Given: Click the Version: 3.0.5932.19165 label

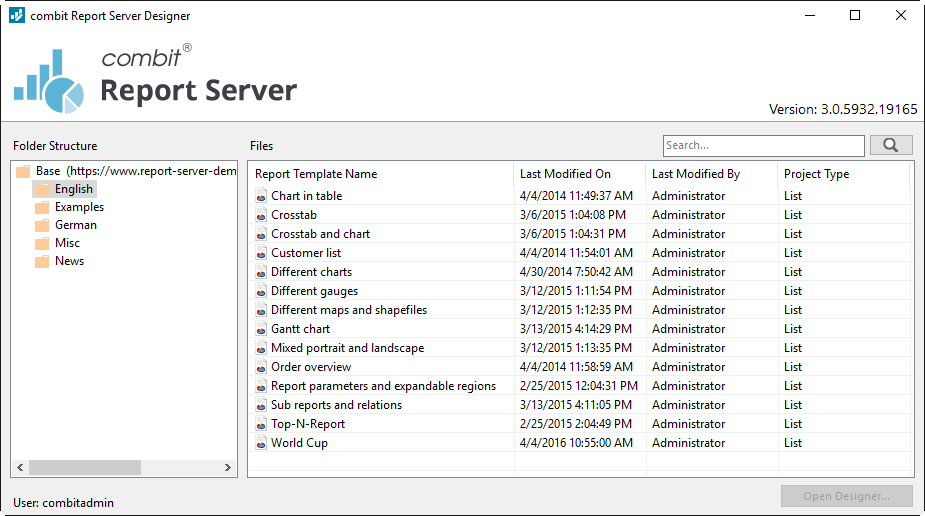Looking at the screenshot, I should pyautogui.click(x=843, y=110).
